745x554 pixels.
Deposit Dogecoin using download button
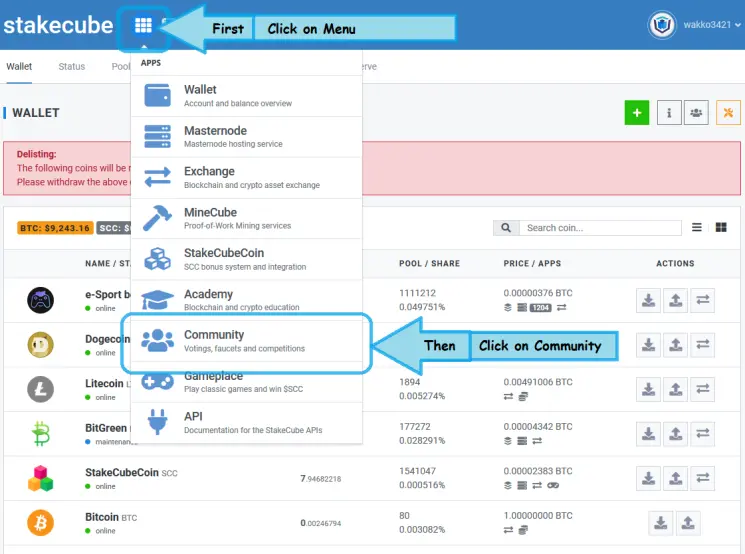pyautogui.click(x=649, y=344)
